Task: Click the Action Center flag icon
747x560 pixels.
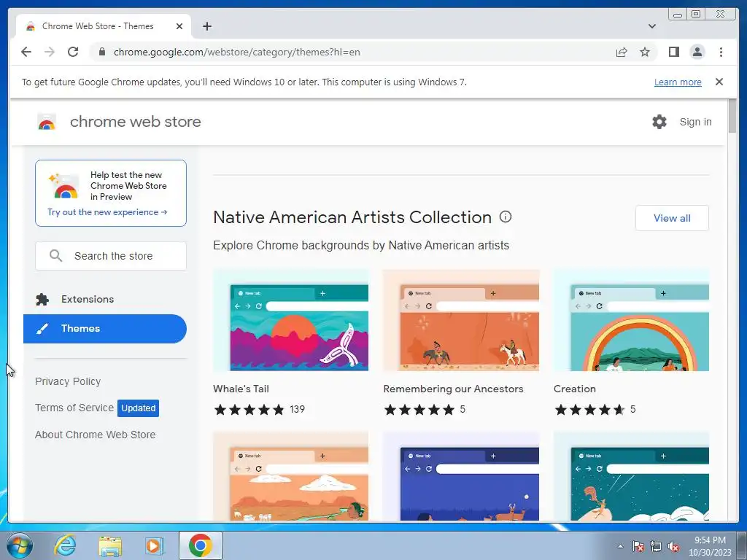Action: coord(638,546)
